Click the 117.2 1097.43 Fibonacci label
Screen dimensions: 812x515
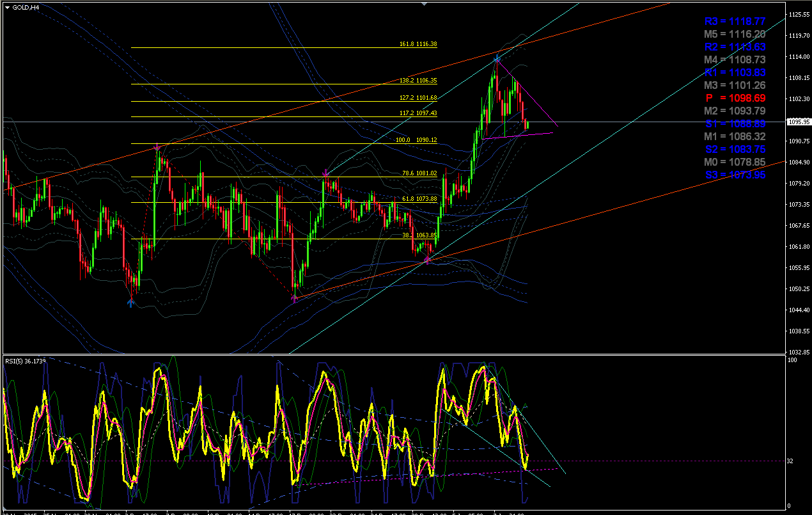point(418,113)
